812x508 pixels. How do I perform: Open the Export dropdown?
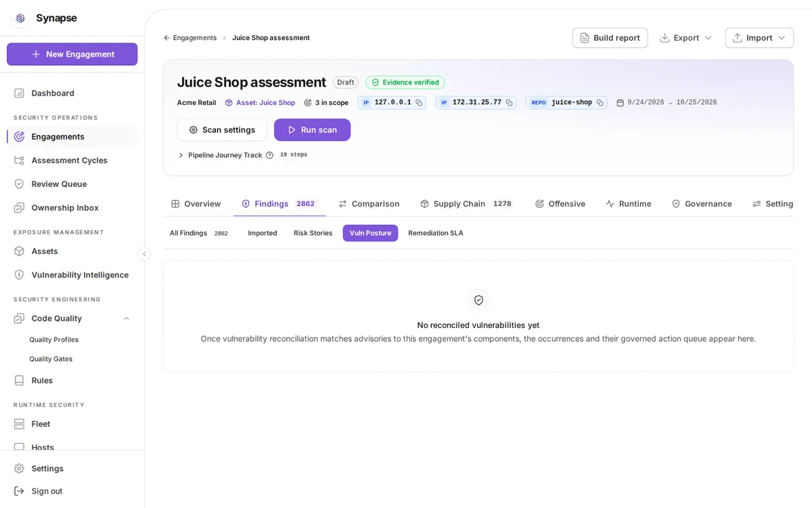pos(685,38)
